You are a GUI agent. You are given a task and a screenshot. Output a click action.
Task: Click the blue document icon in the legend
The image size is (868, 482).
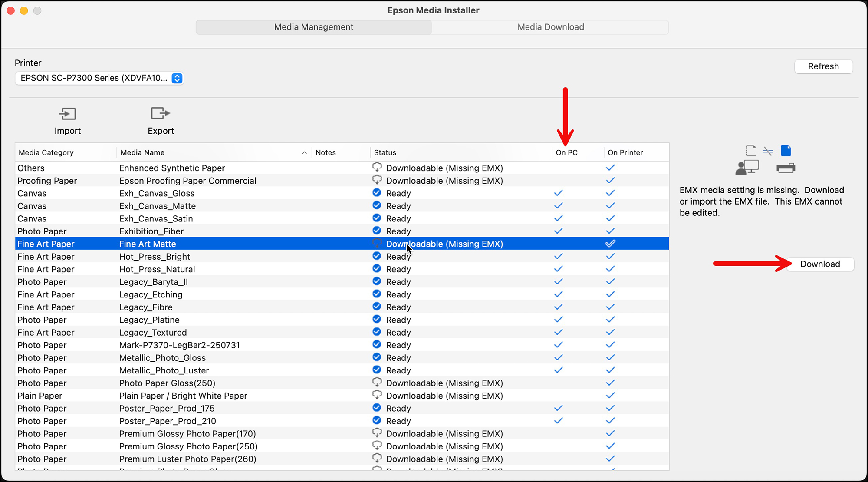(786, 151)
